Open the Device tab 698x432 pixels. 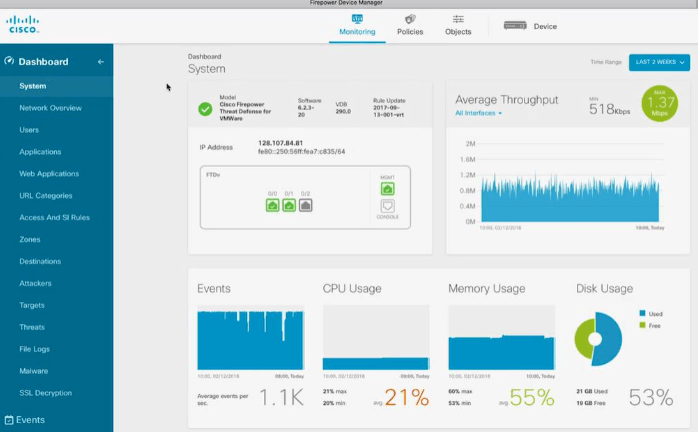point(530,26)
